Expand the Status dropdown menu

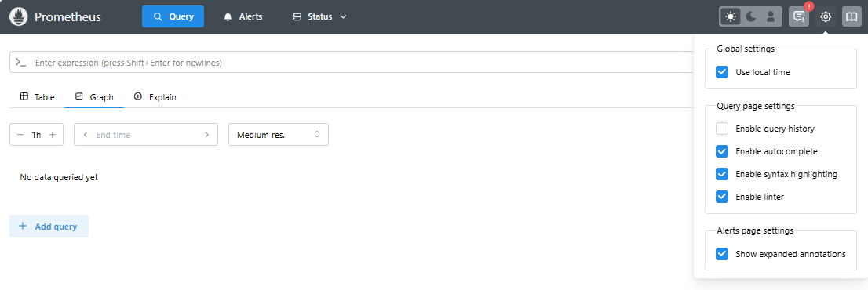pos(319,16)
